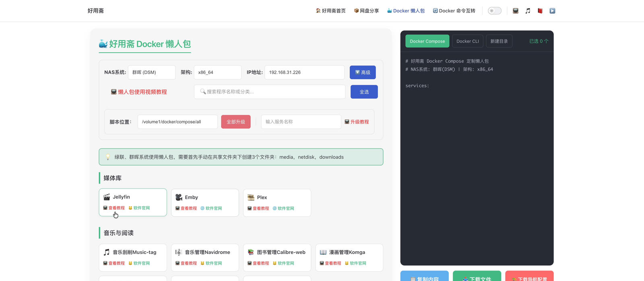Click the Plex card icon
Viewport: 644px width, 281px height.
click(x=251, y=197)
